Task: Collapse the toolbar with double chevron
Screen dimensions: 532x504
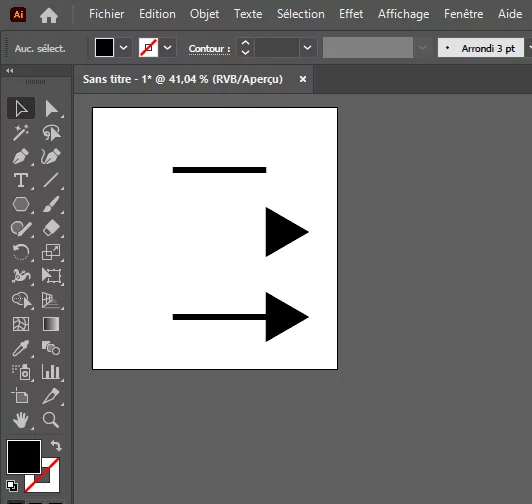Action: pyautogui.click(x=10, y=71)
